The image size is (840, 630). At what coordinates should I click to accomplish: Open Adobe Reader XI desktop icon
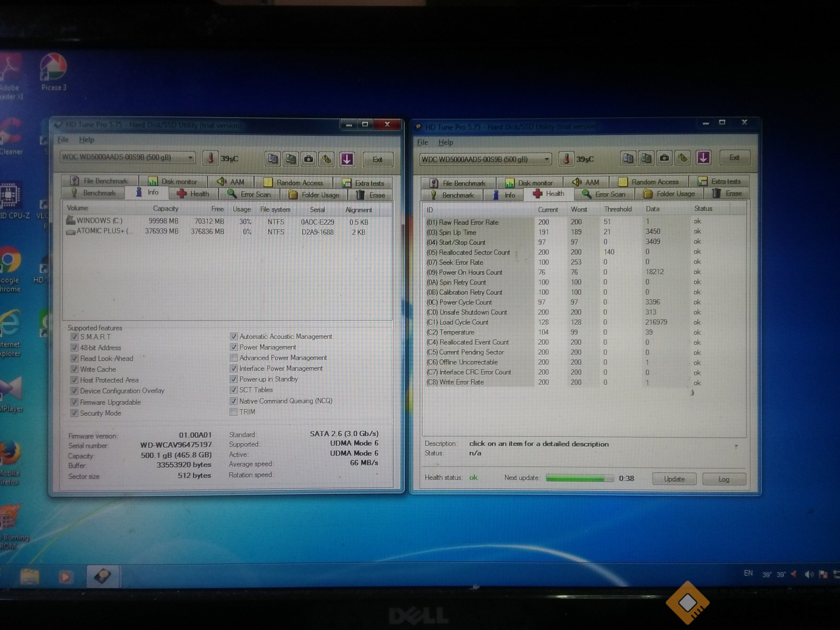(x=10, y=76)
